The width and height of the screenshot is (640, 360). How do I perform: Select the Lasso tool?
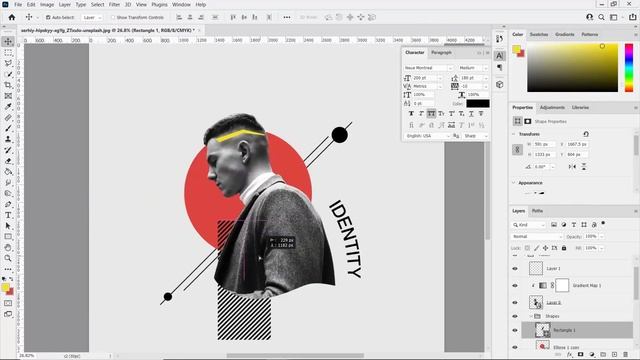[x=8, y=63]
